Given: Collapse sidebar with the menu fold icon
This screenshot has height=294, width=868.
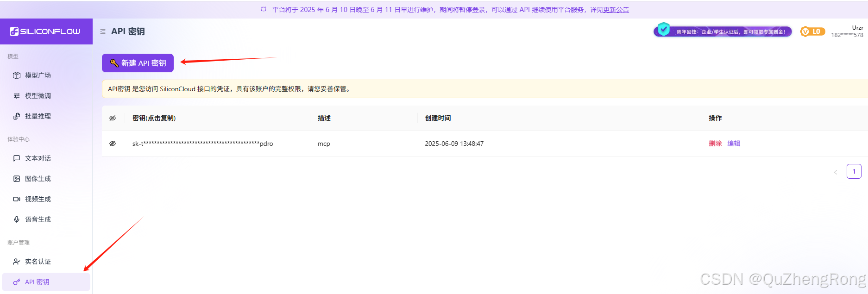Looking at the screenshot, I should coord(103,31).
